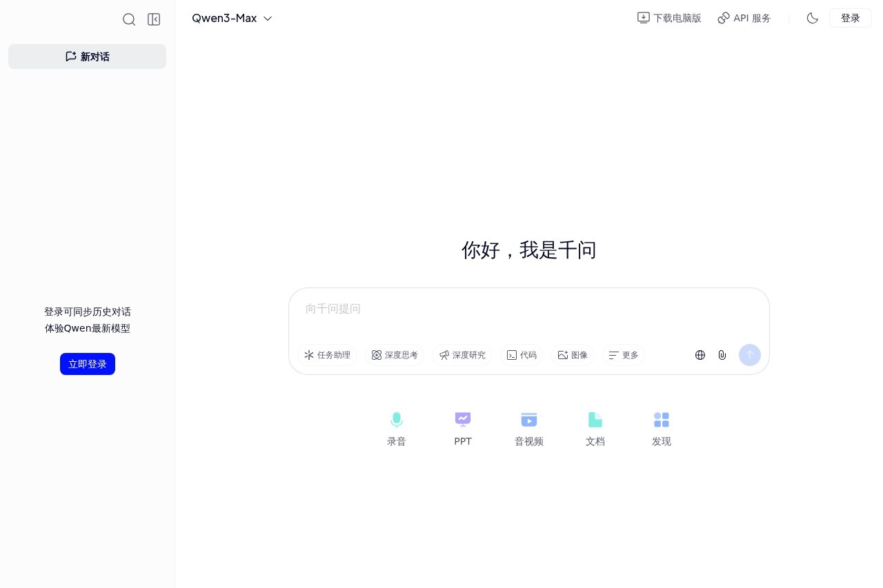
Task: Switch to dark mode with the moon icon
Action: [x=813, y=18]
